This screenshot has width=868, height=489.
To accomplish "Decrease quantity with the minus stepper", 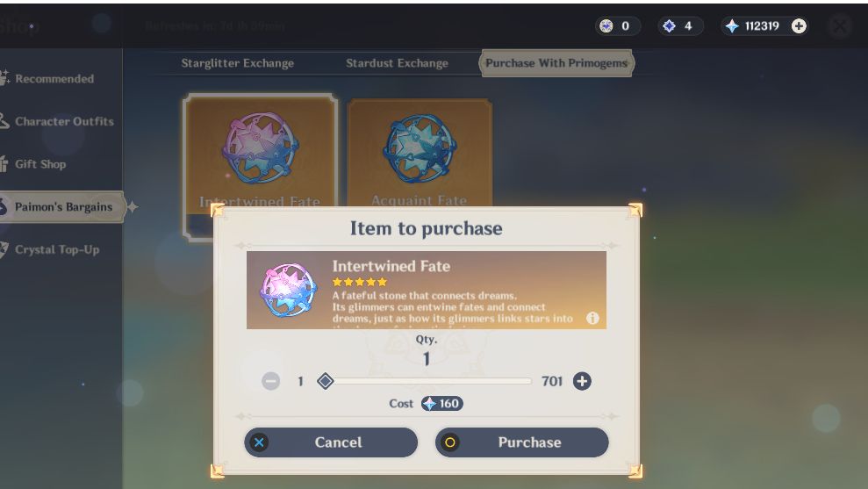I will [x=270, y=381].
